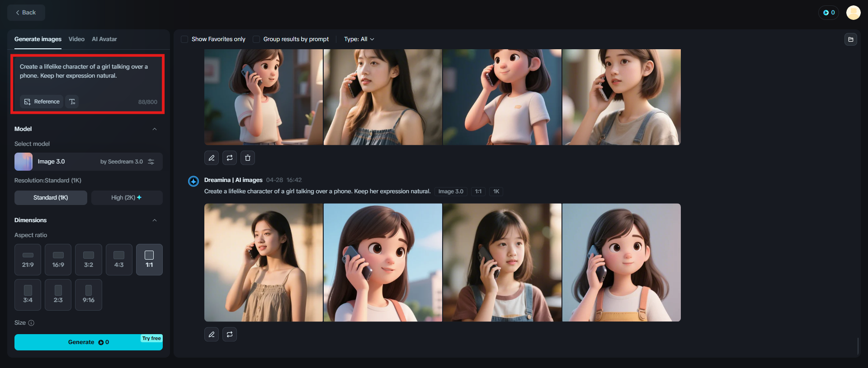868x368 pixels.
Task: Open lower-row cartoon girl in yellow overalls
Action: tap(622, 263)
